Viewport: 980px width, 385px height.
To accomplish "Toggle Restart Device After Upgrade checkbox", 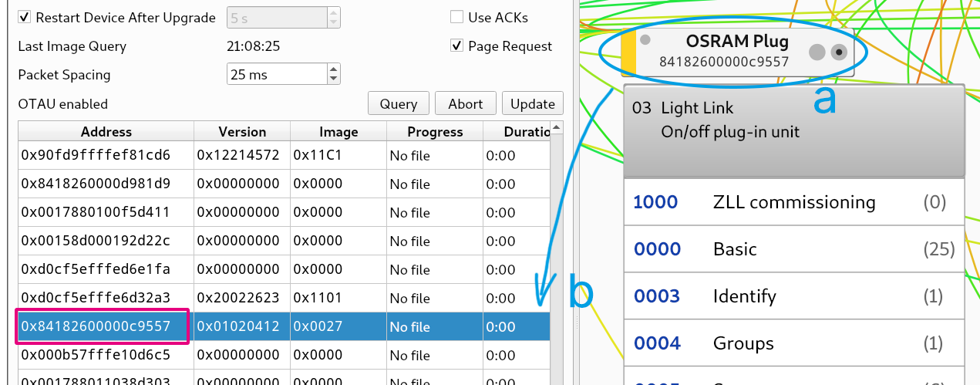I will (x=25, y=17).
